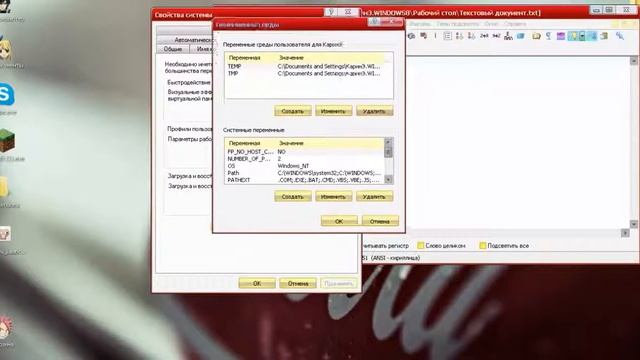Screen dimensions: 640x360
Task: Click the purple calendar-like toolbar icon
Action: pos(561,36)
